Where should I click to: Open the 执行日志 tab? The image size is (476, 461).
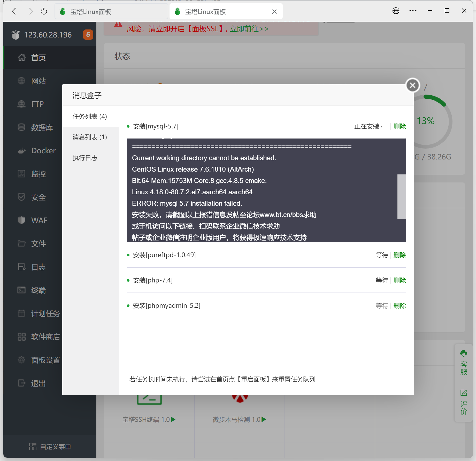90,158
